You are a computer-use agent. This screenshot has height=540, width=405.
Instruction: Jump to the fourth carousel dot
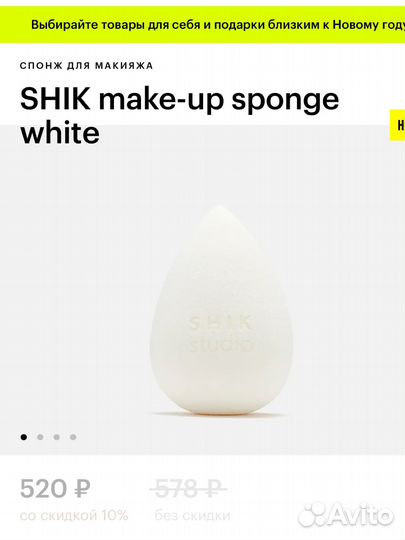point(73,437)
